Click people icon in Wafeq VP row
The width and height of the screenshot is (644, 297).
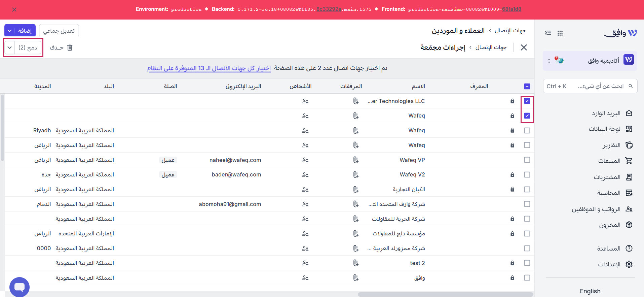point(305,160)
